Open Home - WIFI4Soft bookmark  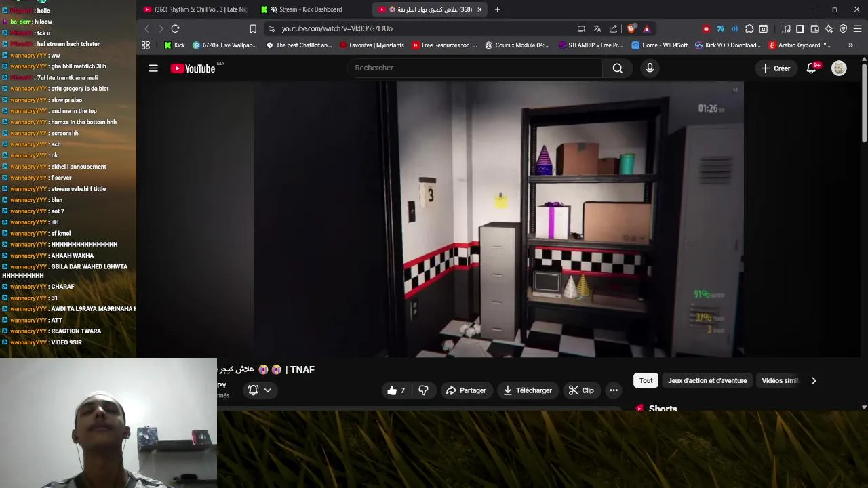click(659, 45)
